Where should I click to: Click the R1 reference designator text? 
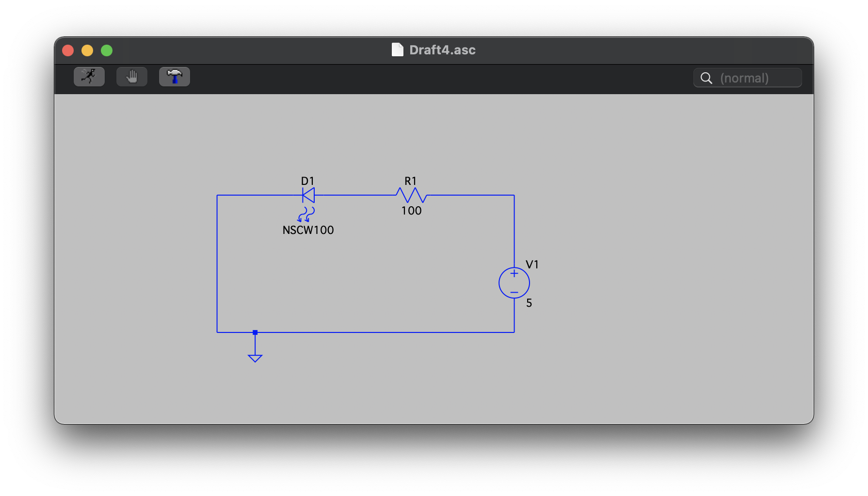point(410,181)
